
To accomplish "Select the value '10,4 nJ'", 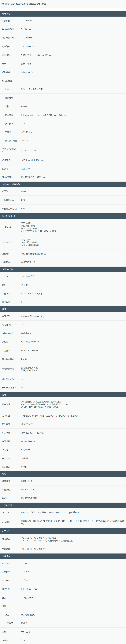I will coord(25,140).
